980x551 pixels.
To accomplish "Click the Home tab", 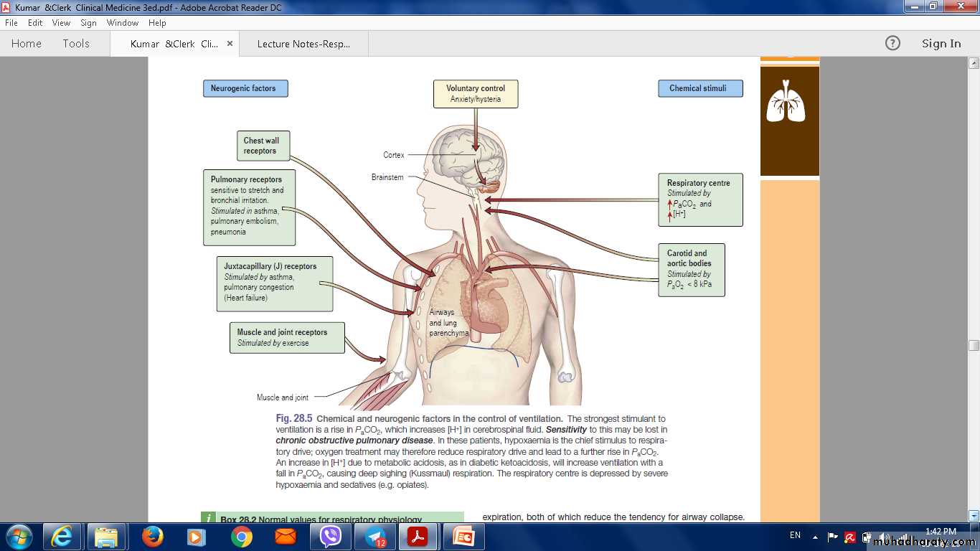I will (x=27, y=44).
